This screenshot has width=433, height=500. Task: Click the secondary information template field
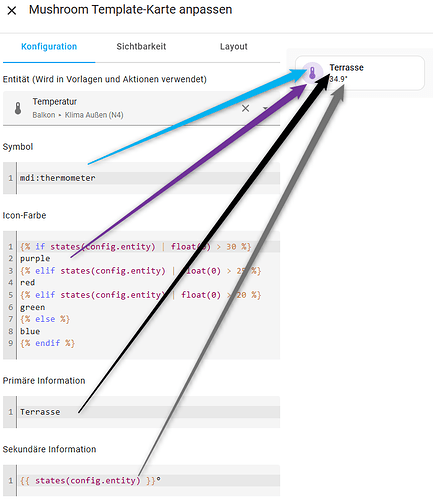148,481
